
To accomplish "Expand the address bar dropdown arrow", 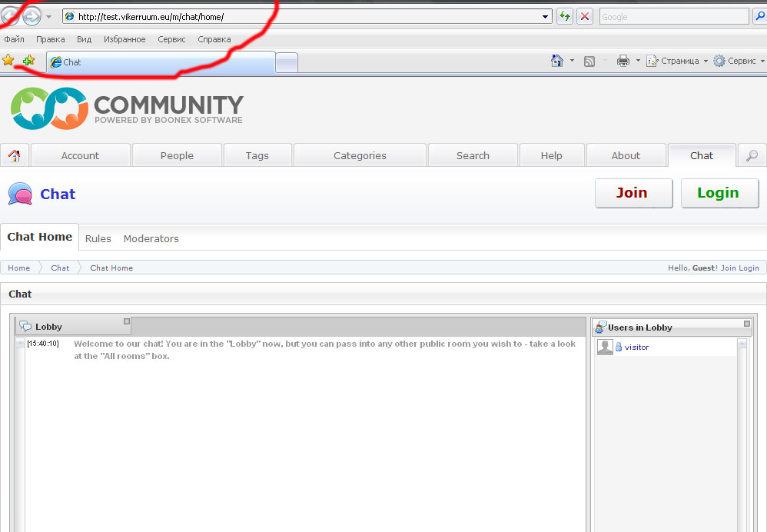I will tap(546, 16).
